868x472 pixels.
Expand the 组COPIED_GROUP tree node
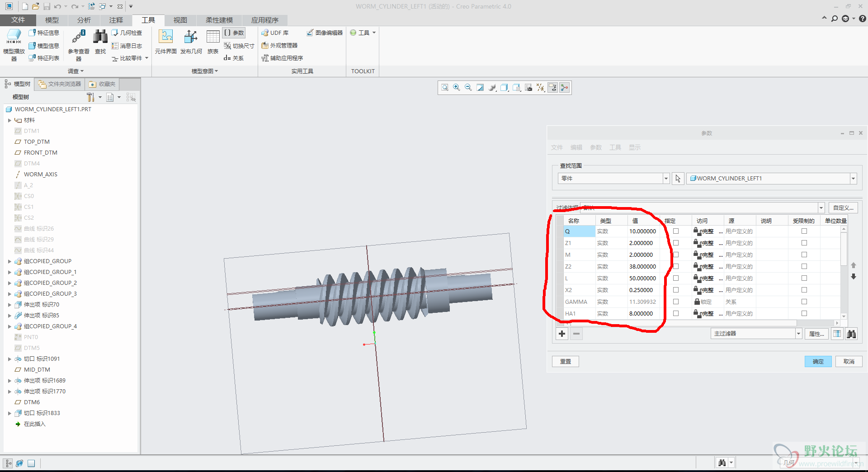click(9, 261)
